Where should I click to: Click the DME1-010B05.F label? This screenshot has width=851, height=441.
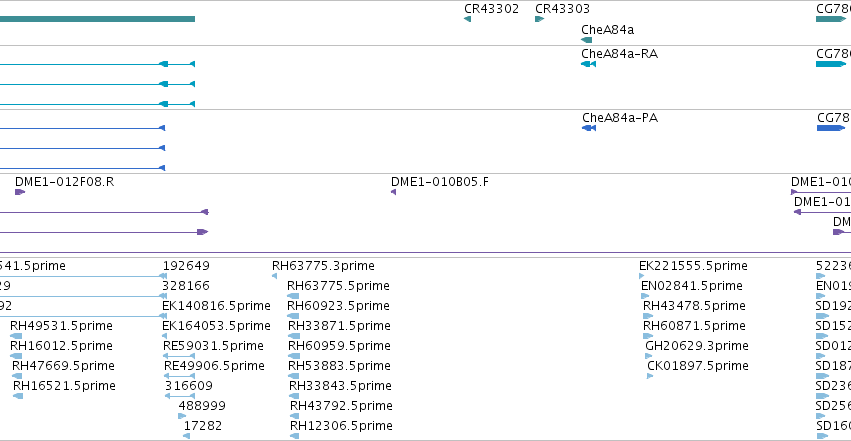pyautogui.click(x=440, y=182)
